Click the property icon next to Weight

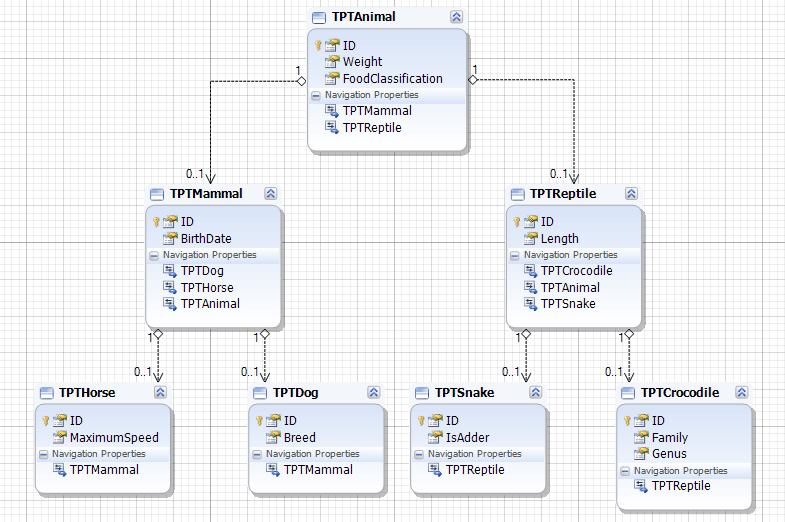(x=332, y=62)
